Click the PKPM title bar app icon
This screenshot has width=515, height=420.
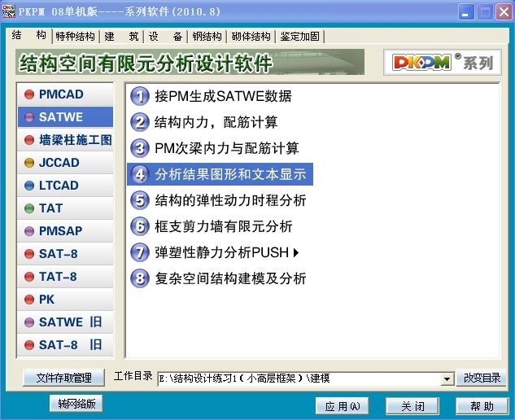8,11
